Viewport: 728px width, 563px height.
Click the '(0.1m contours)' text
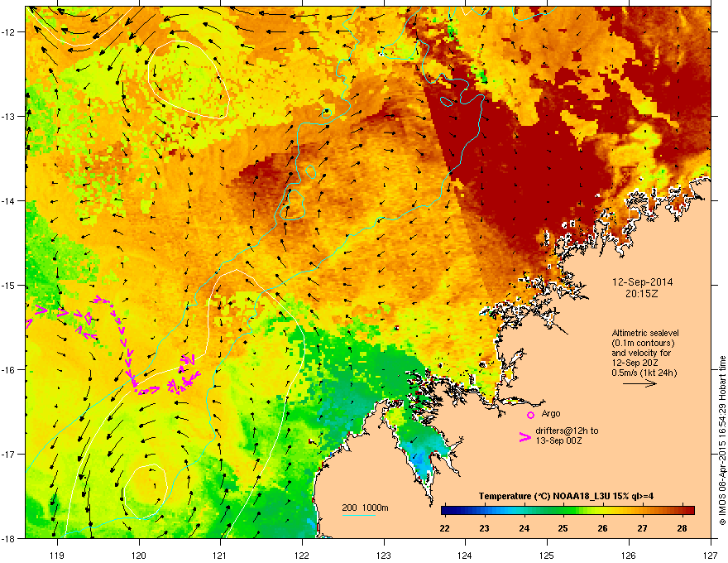(x=643, y=343)
